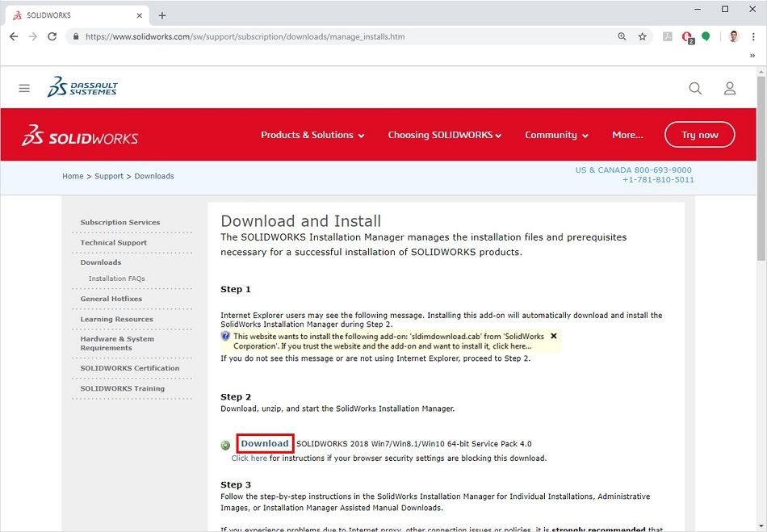Open the site search magnifier icon
This screenshot has width=767, height=532.
[695, 88]
